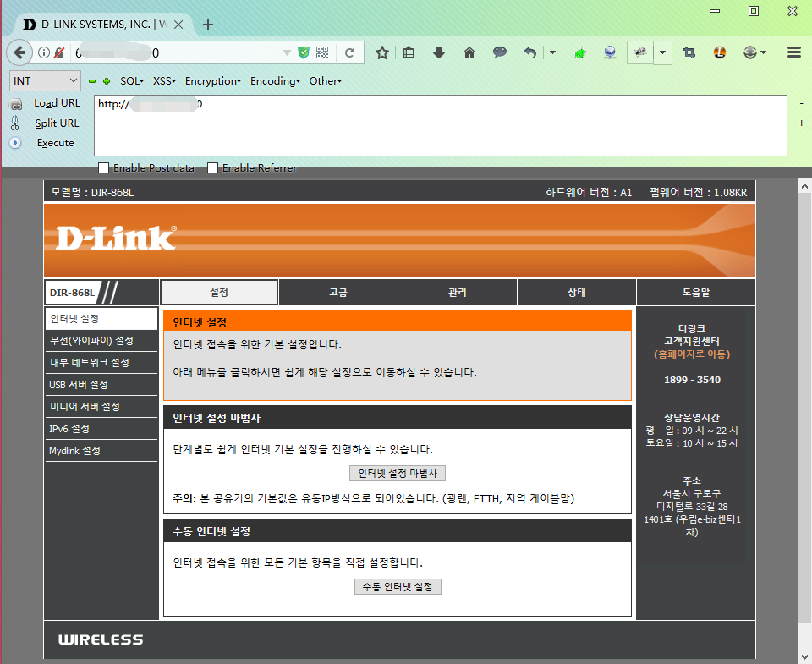This screenshot has height=664, width=812.
Task: Switch to the 도움말 tab
Action: [x=695, y=292]
